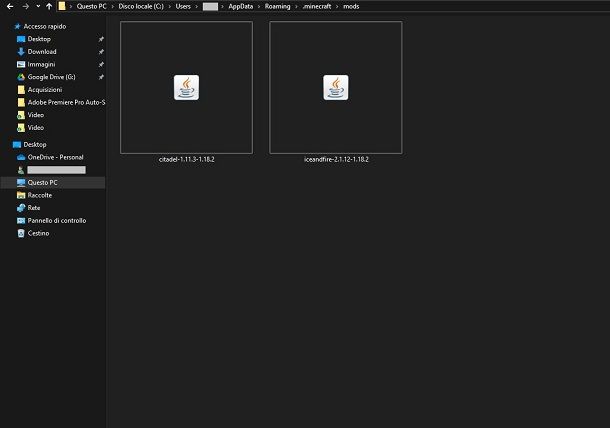This screenshot has height=428, width=610.
Task: Open Adobe Premiere Pro Auto-S folder
Action: pos(67,102)
